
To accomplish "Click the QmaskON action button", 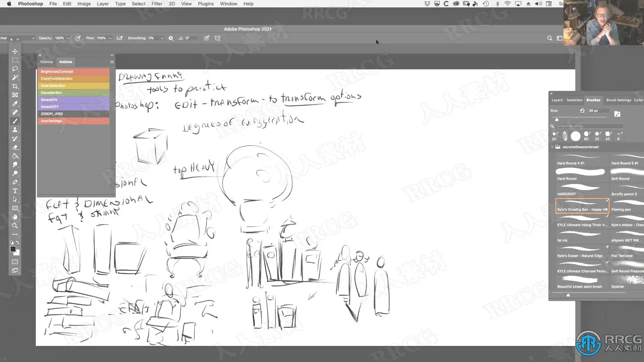I will 73,100.
